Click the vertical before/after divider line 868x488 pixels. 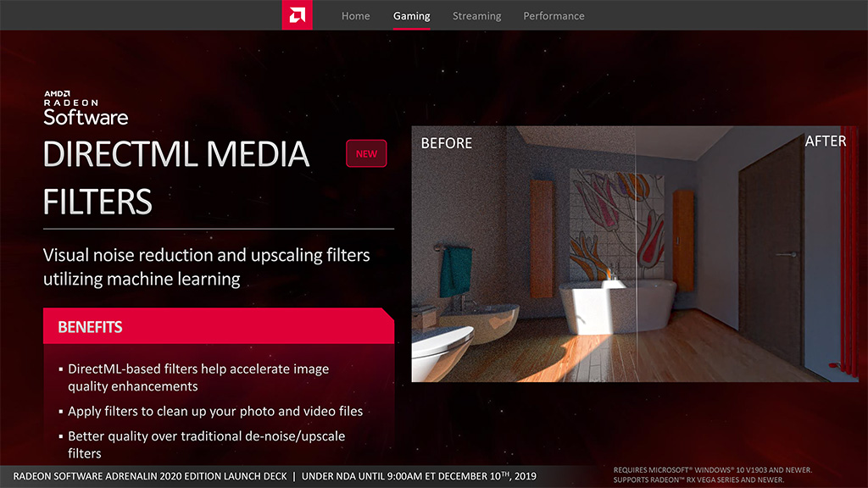(x=636, y=254)
